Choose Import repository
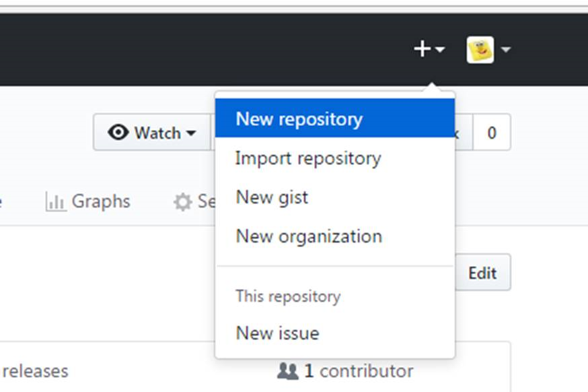Screen dimensions: 588x392 [x=307, y=158]
